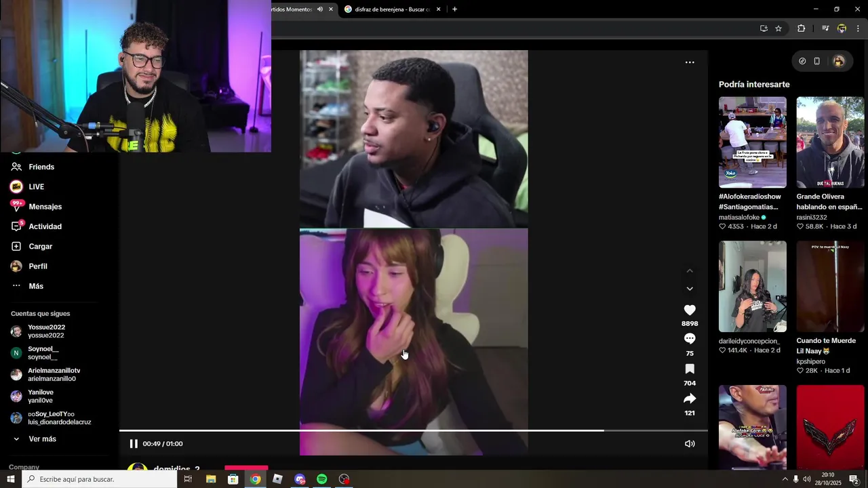Open followed account Yanilove

(41, 396)
